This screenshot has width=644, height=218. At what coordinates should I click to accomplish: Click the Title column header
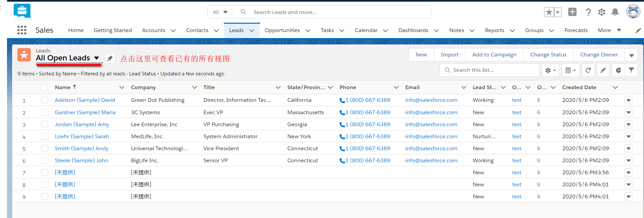coord(209,87)
